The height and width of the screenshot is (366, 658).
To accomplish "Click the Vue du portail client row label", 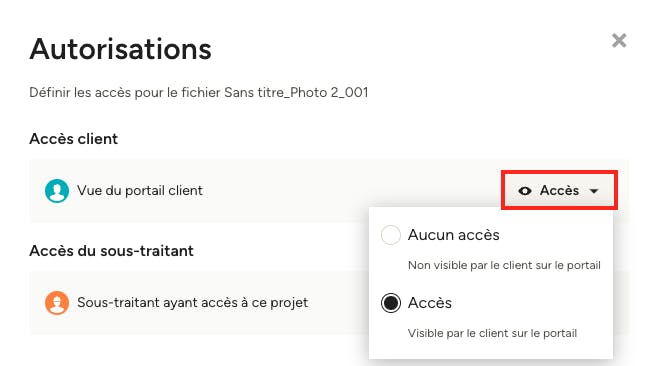I will point(140,191).
